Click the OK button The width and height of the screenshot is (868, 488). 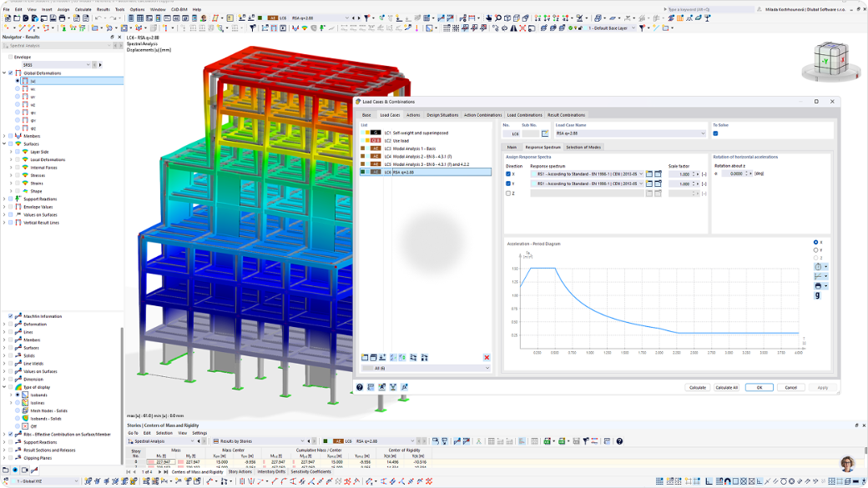759,387
